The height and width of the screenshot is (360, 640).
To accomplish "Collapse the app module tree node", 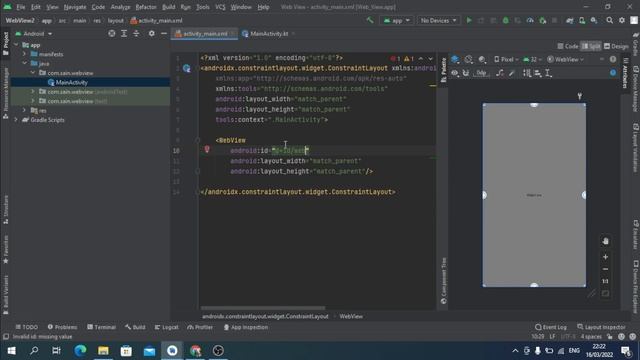I will coord(16,45).
